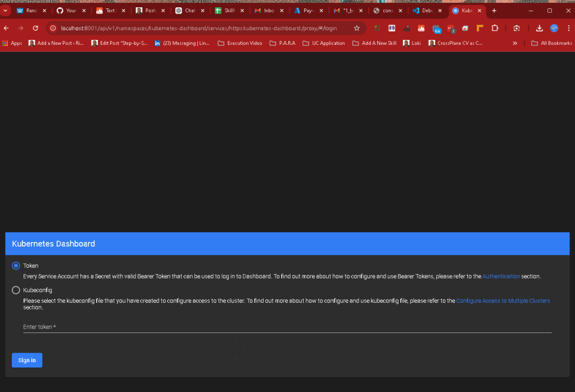
Task: Open the Authentication documentation link
Action: [x=501, y=276]
